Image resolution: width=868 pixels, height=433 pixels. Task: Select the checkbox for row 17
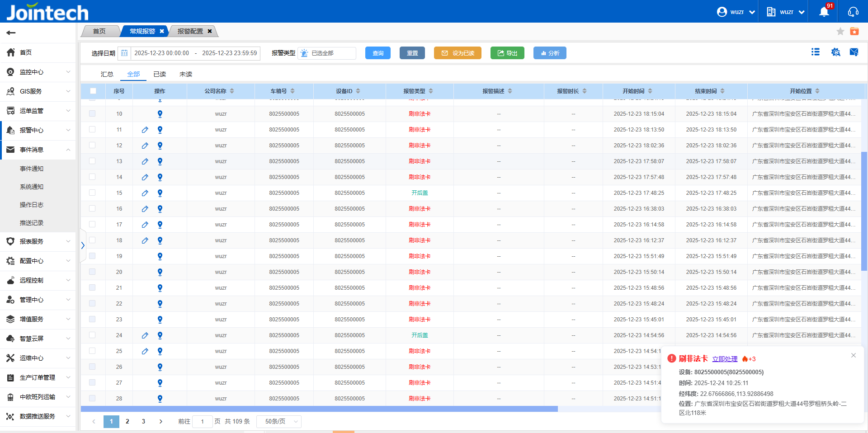pyautogui.click(x=92, y=224)
